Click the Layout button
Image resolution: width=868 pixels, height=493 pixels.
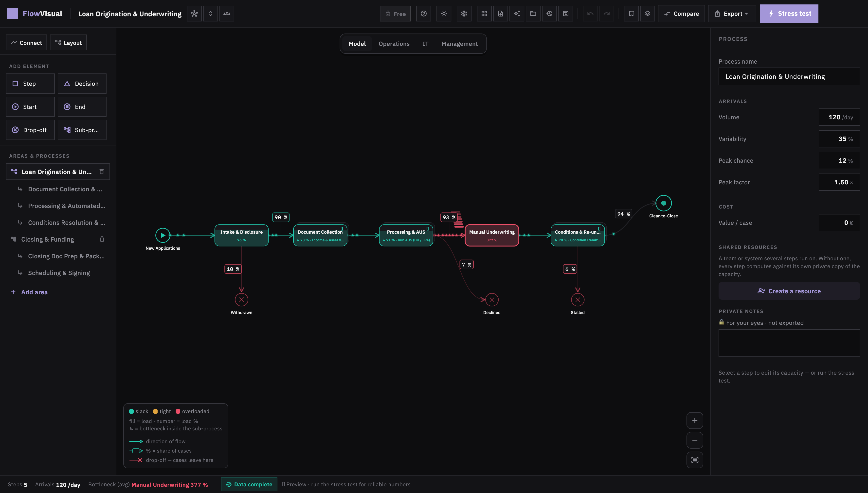pos(68,43)
